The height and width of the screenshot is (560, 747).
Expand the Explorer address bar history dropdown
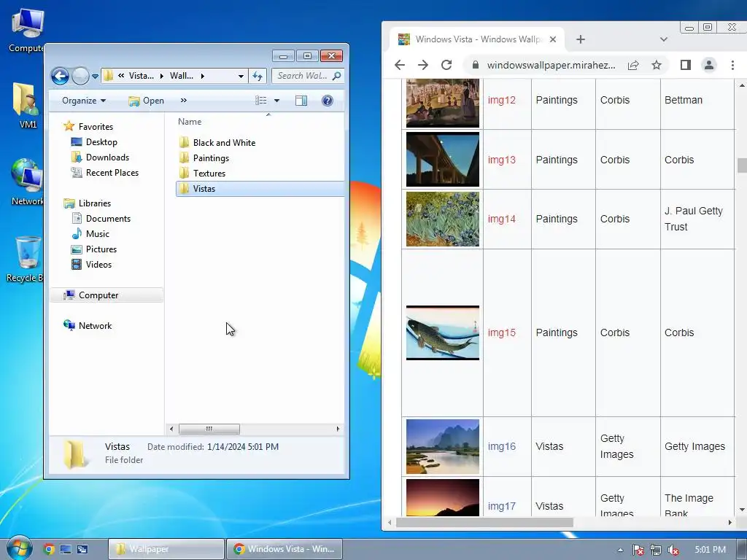[241, 76]
